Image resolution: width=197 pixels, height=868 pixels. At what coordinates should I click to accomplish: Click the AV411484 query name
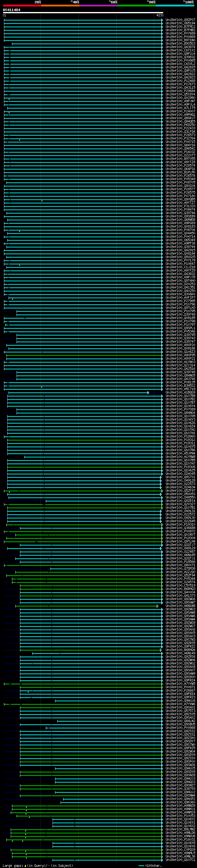coord(11,10)
